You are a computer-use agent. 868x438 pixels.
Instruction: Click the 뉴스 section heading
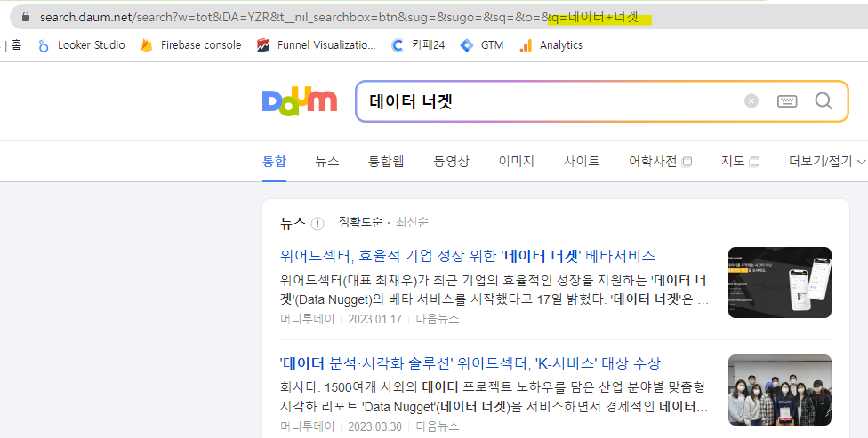pos(293,223)
